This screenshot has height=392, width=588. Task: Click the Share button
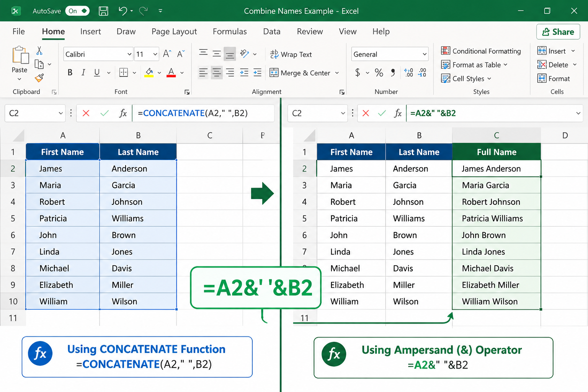[558, 32]
